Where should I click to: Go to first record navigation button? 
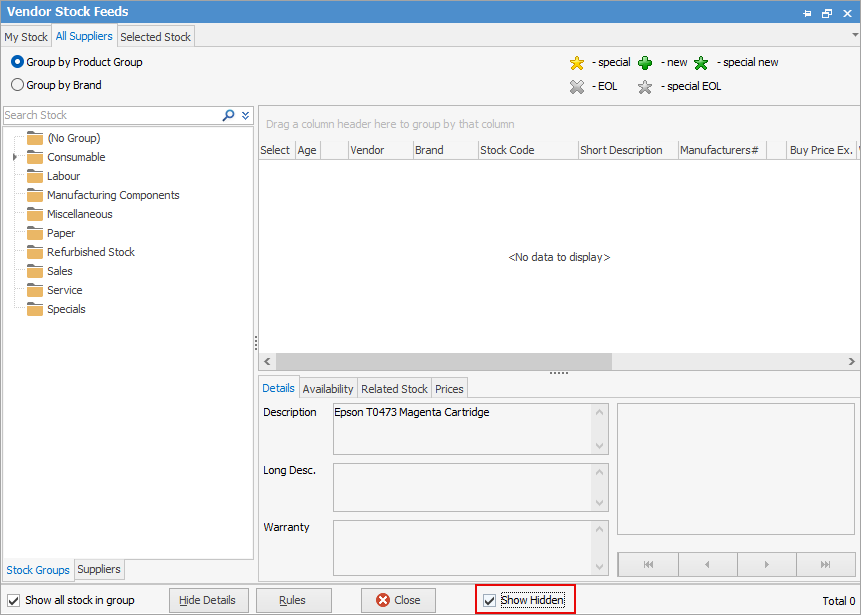point(648,564)
